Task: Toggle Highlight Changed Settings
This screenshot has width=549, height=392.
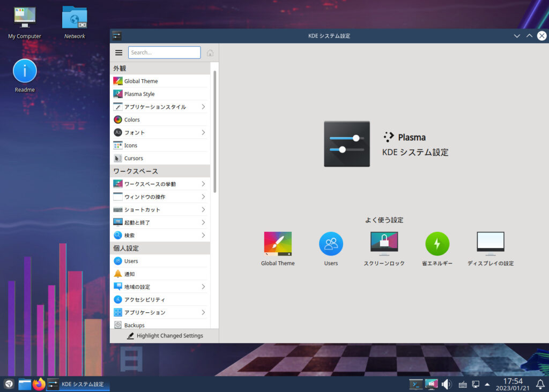Action: coord(165,336)
